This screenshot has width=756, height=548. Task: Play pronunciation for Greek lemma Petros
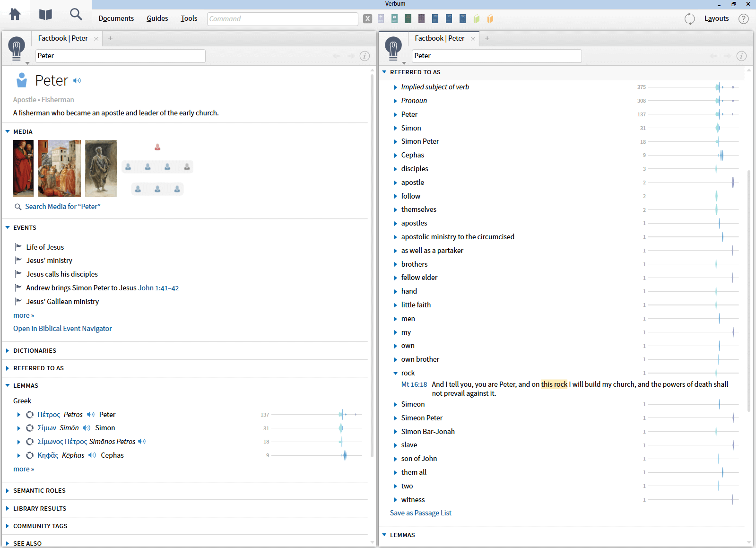click(91, 415)
